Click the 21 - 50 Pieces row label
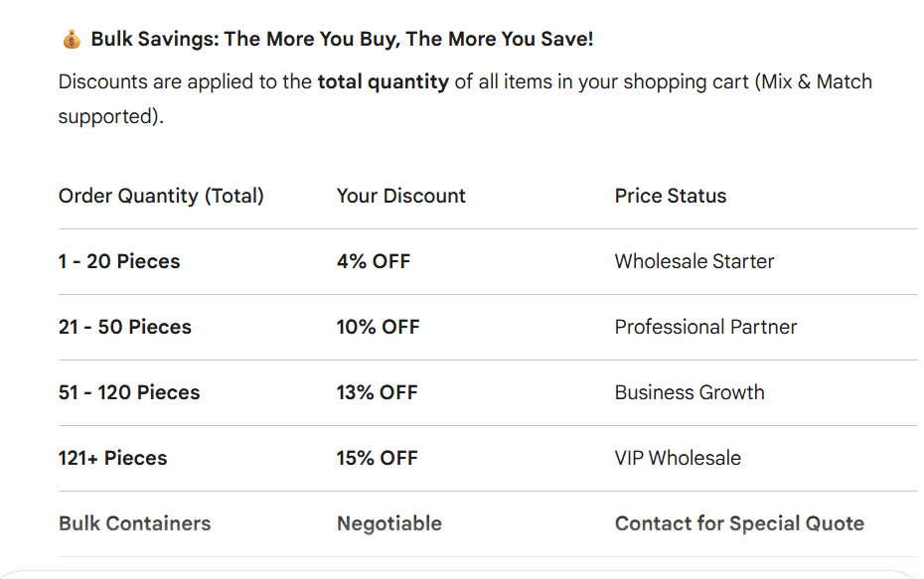 (125, 327)
